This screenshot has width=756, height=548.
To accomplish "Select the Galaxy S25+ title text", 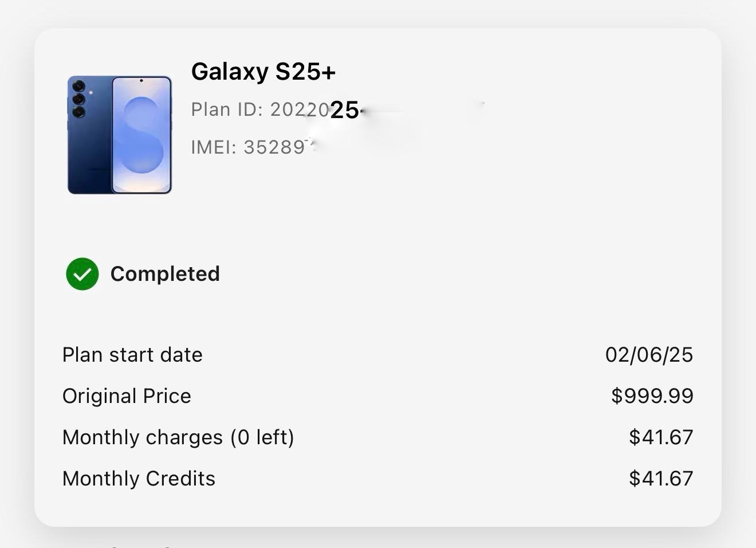I will tap(263, 72).
